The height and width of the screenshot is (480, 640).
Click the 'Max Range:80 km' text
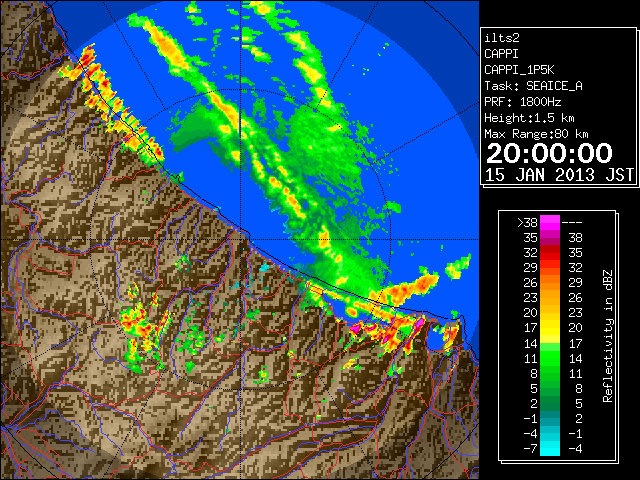point(536,134)
